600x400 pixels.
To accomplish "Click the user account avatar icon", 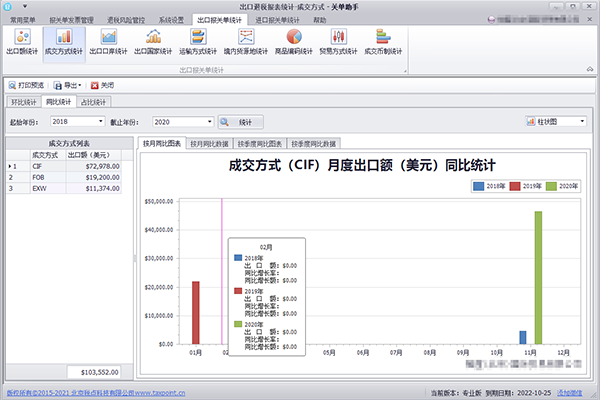I will click(x=491, y=20).
